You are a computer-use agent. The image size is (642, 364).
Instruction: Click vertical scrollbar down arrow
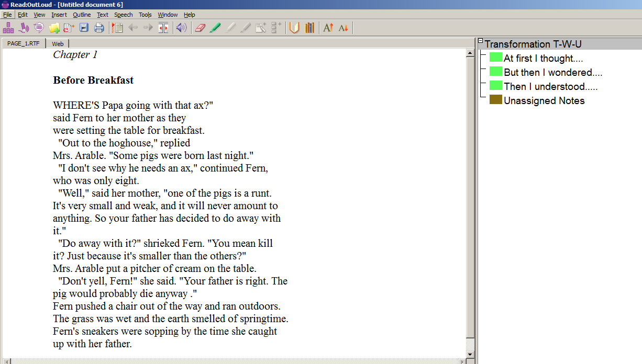[470, 355]
